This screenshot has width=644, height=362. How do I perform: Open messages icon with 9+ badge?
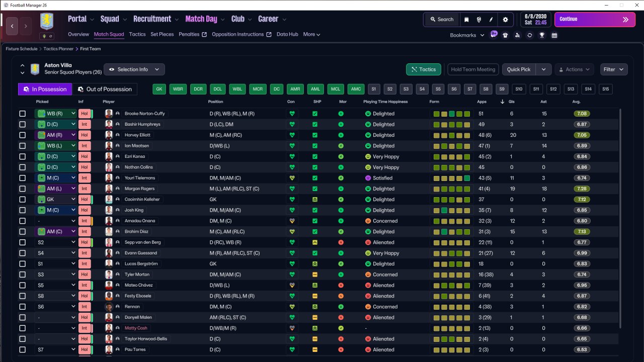tap(494, 35)
